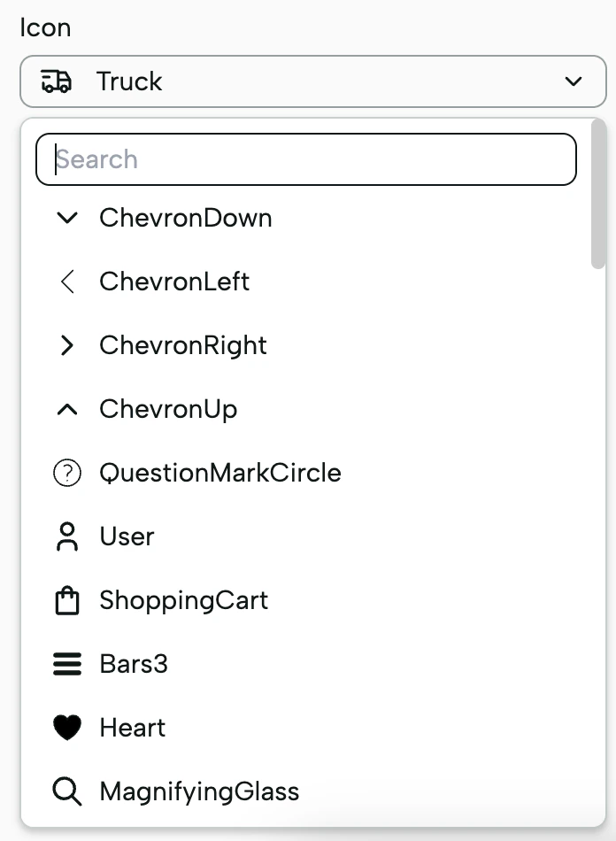Screen dimensions: 616x841
Task: Click the Icon field label
Action: coord(45,27)
